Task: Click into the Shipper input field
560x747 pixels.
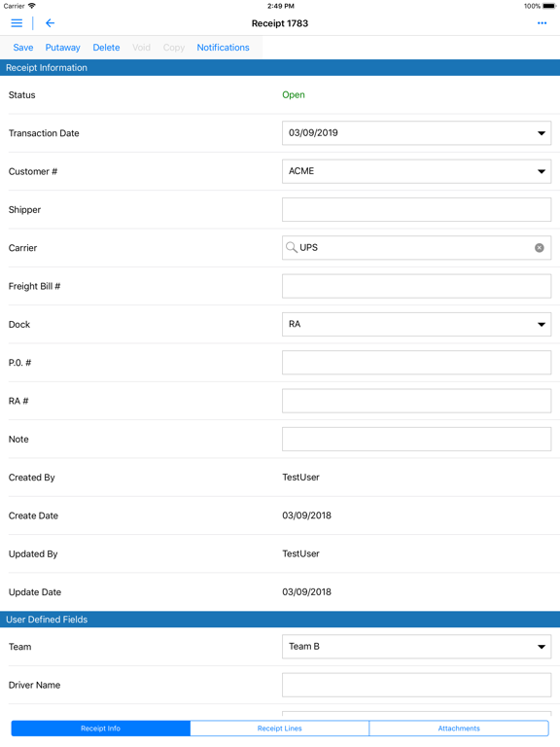Action: 417,210
